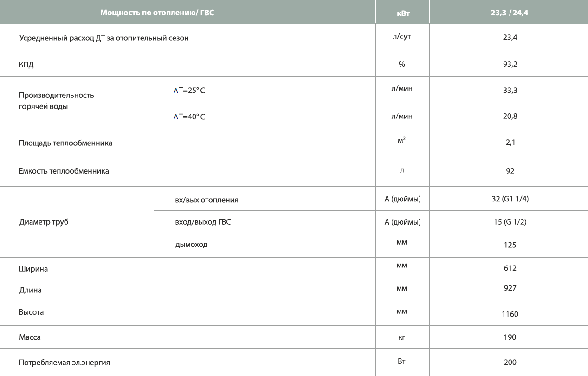The width and height of the screenshot is (588, 376).
Task: Click the "Мощность по отоплению/ ГВС" header
Action: (157, 13)
